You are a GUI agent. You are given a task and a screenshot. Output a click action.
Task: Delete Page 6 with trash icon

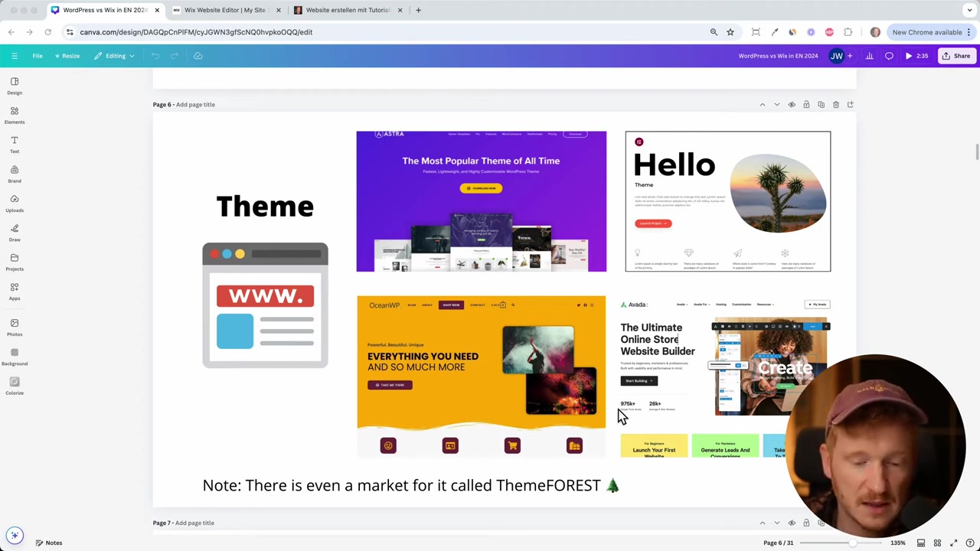coord(836,104)
